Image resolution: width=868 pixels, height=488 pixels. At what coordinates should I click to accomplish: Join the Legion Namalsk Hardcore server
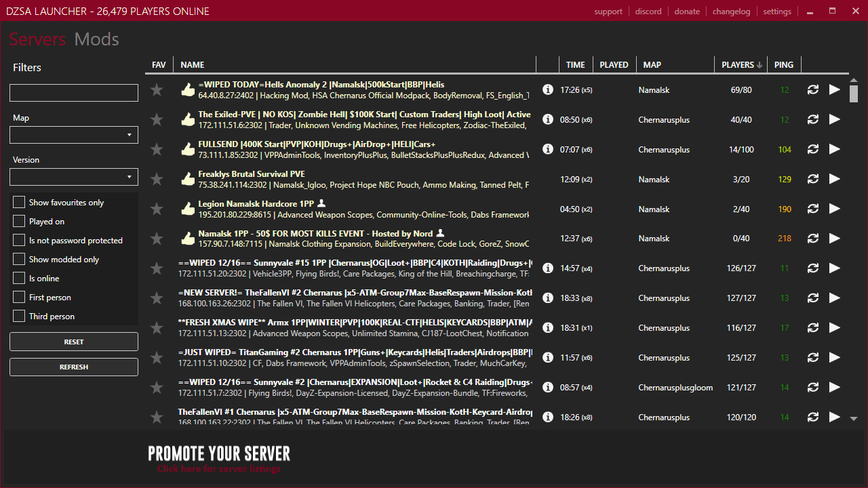[835, 209]
